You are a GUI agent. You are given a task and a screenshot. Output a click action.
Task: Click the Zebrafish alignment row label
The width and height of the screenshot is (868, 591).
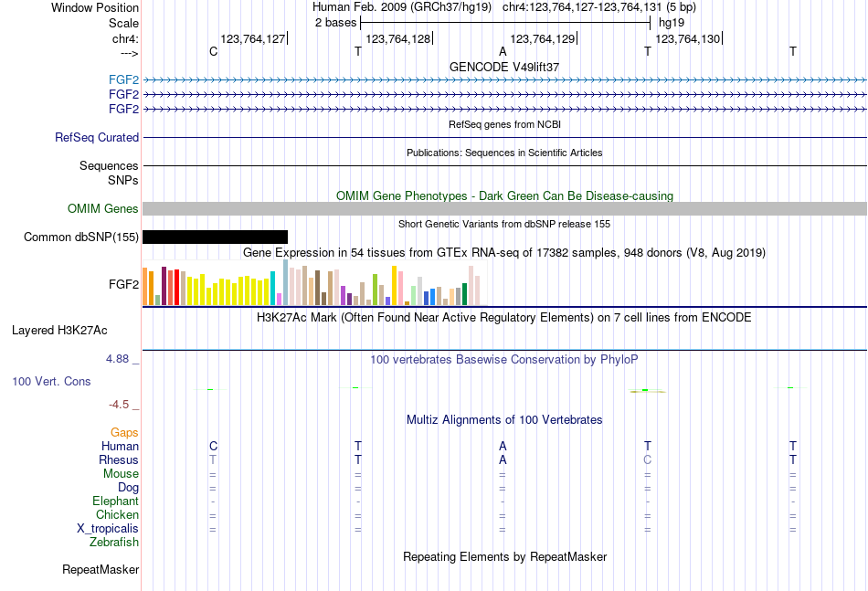[x=114, y=543]
